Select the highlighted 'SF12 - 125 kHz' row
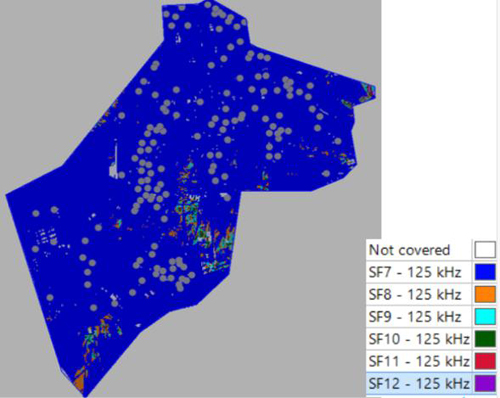 tap(431, 383)
